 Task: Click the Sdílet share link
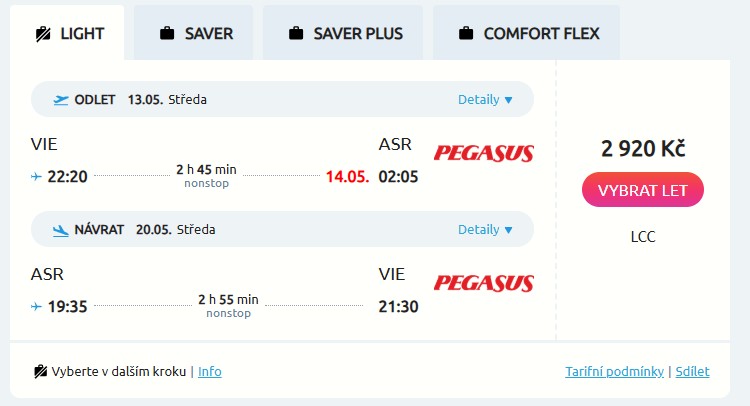[692, 371]
